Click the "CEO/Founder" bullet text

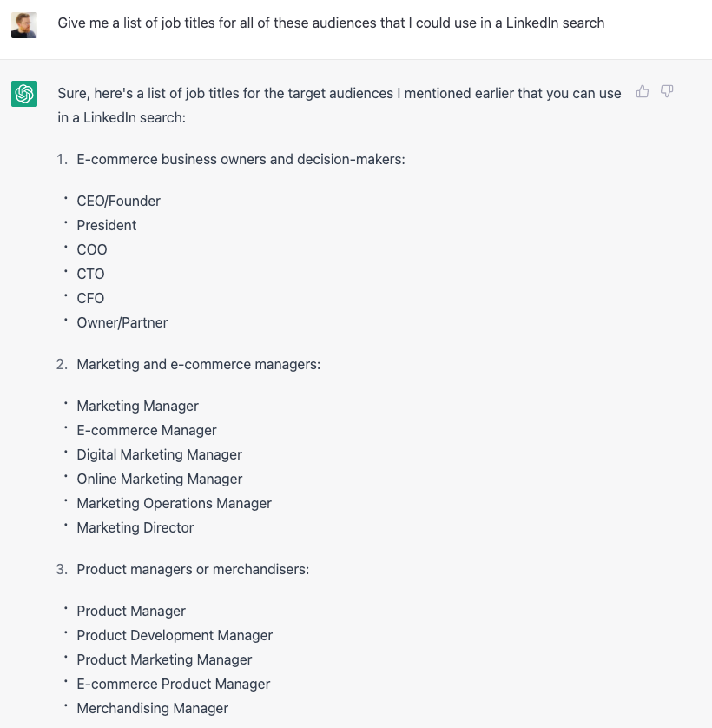pyautogui.click(x=118, y=201)
